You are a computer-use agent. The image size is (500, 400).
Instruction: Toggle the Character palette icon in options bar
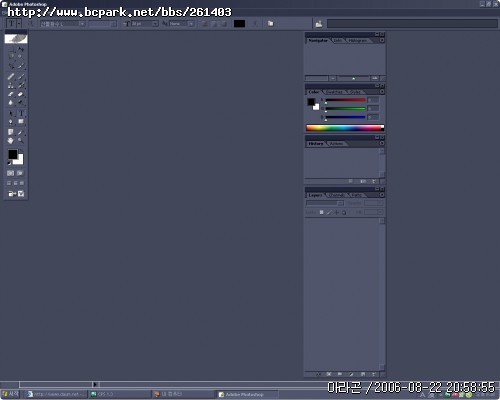click(x=270, y=23)
